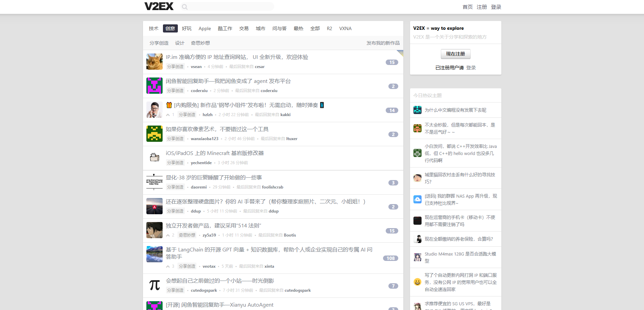Switch to the Apple tab
Viewport: 644px width, 310px height.
pyautogui.click(x=205, y=28)
